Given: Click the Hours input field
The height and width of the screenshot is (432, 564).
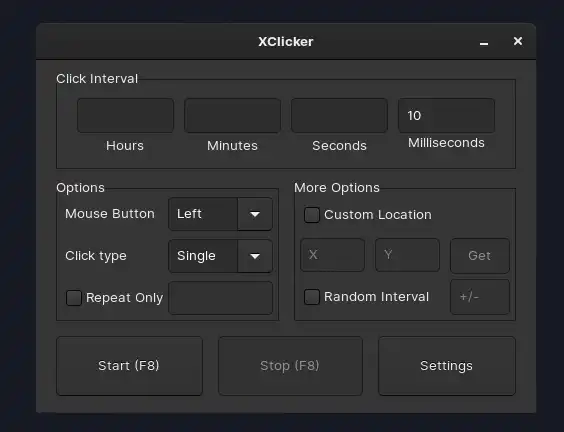Looking at the screenshot, I should click(x=126, y=115).
